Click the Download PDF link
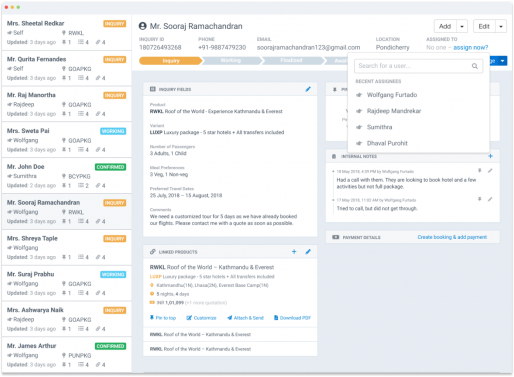The image size is (514, 377). point(292,318)
